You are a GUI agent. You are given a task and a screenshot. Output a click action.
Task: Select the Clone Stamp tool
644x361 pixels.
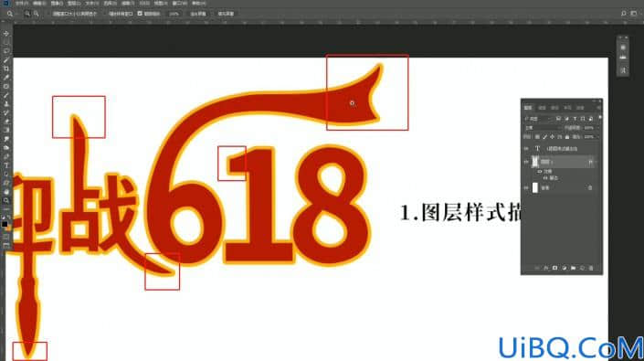(x=6, y=104)
